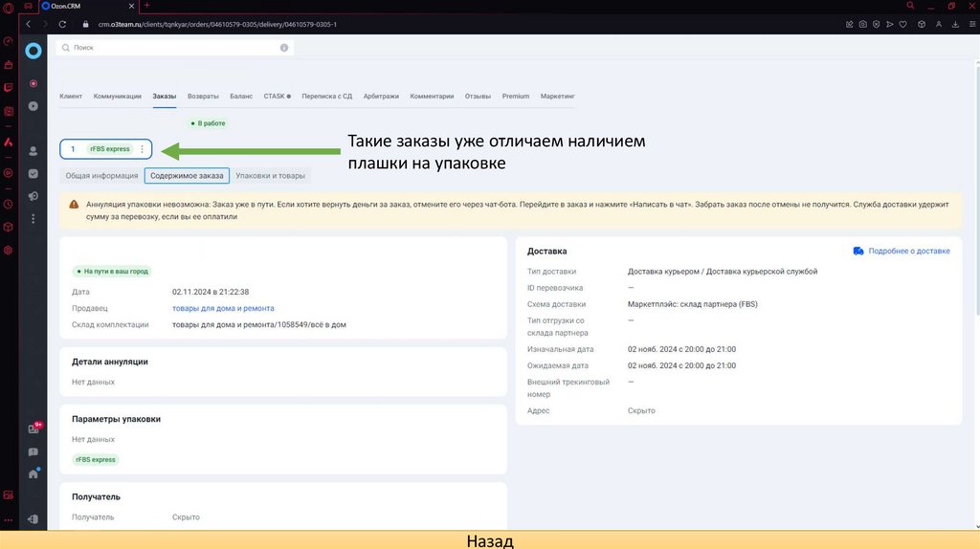
Task: Switch to the Заказы tab
Action: click(x=165, y=97)
